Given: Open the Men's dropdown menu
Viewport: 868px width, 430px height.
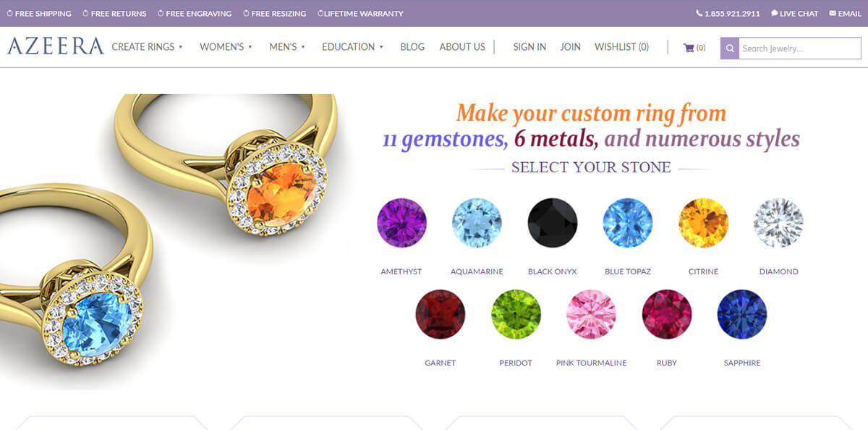Looking at the screenshot, I should pos(287,47).
